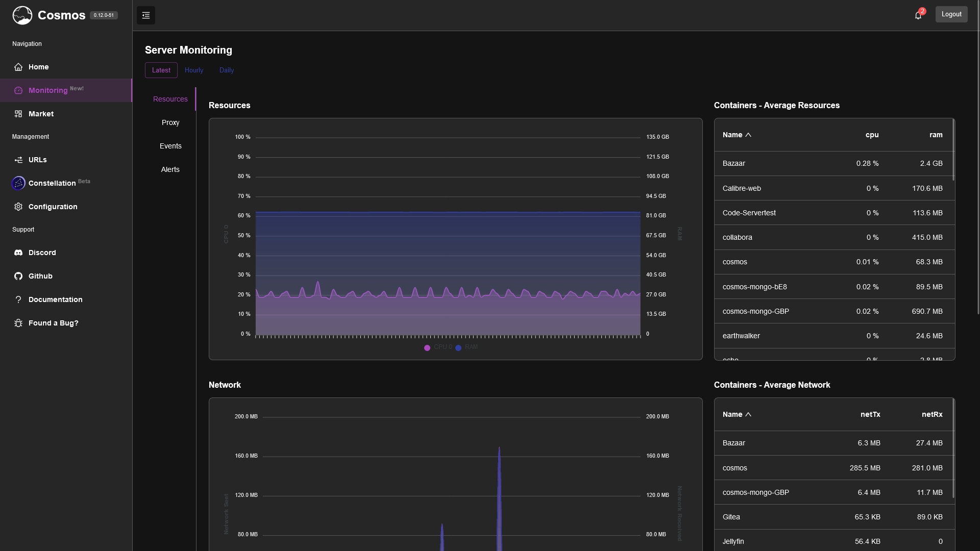Select the Home icon in navigation
This screenshot has width=980, height=551.
18,67
